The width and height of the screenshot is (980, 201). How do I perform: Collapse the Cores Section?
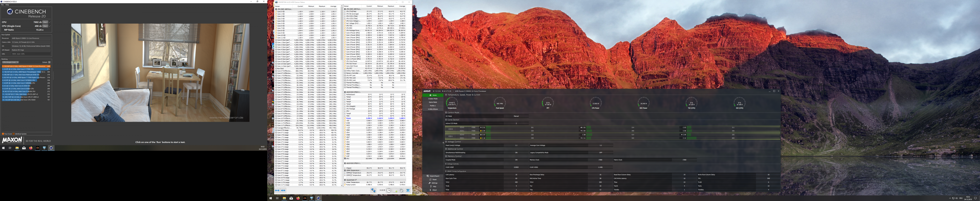pos(446,120)
